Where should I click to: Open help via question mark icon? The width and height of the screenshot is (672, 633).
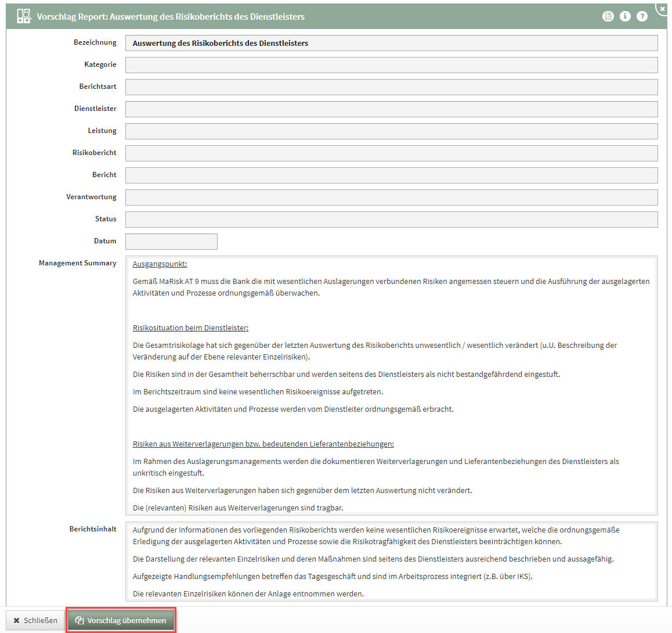click(x=642, y=16)
